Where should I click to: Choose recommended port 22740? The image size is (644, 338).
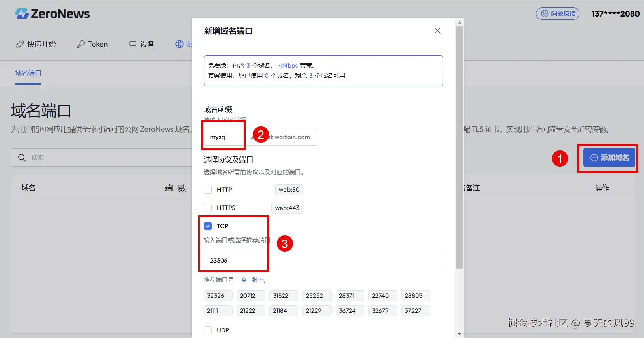[x=383, y=296]
